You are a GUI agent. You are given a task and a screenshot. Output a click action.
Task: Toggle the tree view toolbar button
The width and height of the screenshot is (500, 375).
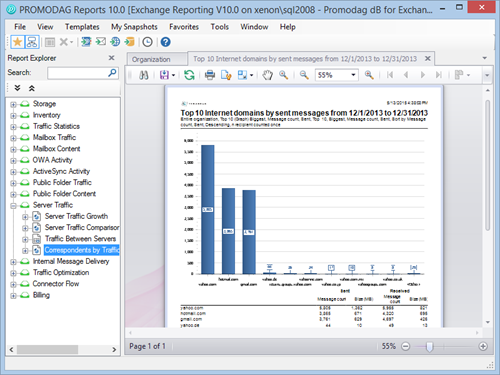[32, 42]
